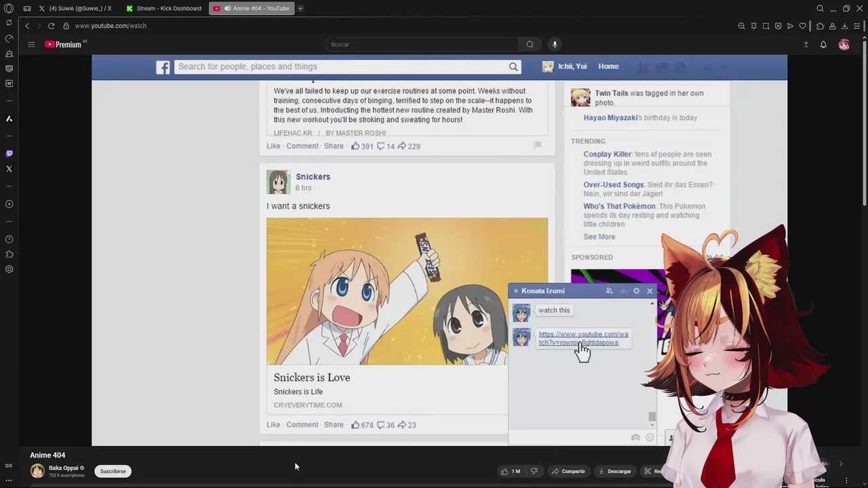Take a snapshot with the capture icon
The height and width of the screenshot is (488, 868).
pyautogui.click(x=766, y=26)
